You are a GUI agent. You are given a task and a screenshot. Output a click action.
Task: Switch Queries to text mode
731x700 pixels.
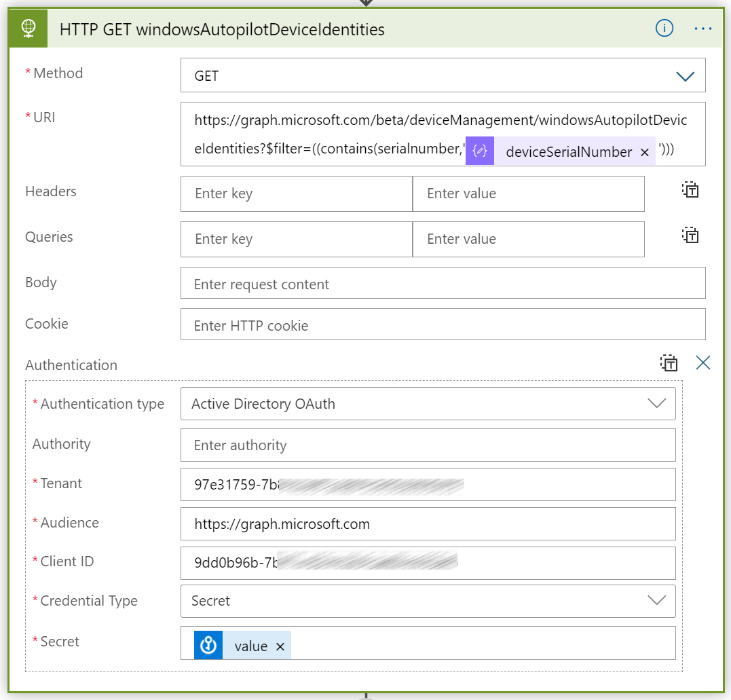tap(690, 236)
